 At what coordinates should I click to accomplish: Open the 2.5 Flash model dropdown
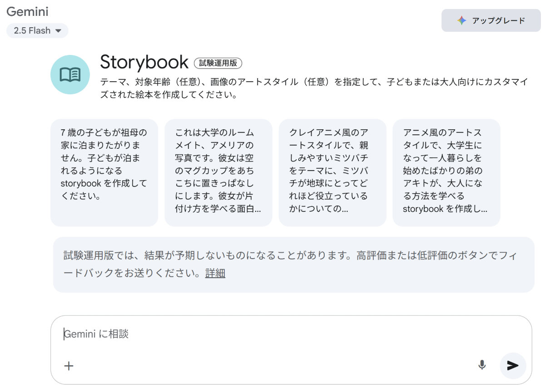click(x=37, y=31)
